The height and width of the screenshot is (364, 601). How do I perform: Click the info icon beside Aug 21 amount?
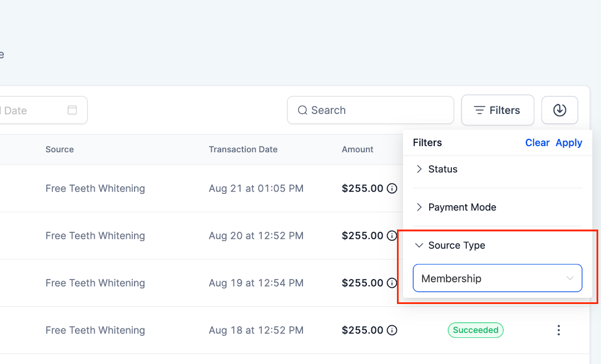[393, 188]
